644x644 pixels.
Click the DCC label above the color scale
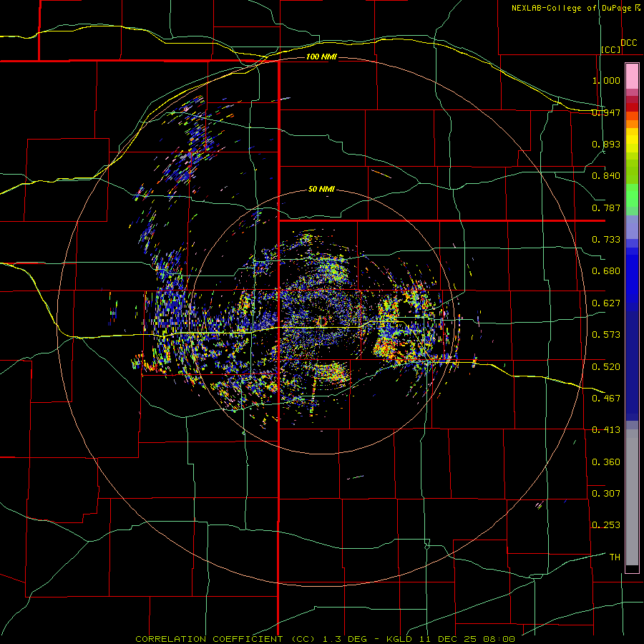pos(628,43)
